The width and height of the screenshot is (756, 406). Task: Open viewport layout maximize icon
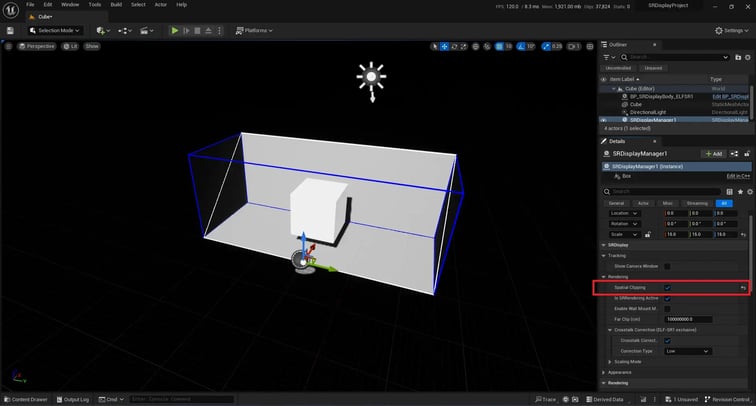[590, 46]
